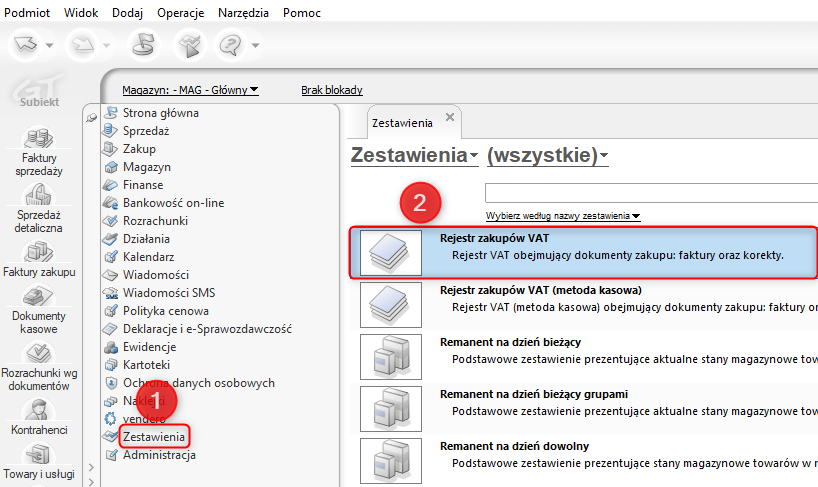Open Towary i usługi shortcut

point(39,461)
